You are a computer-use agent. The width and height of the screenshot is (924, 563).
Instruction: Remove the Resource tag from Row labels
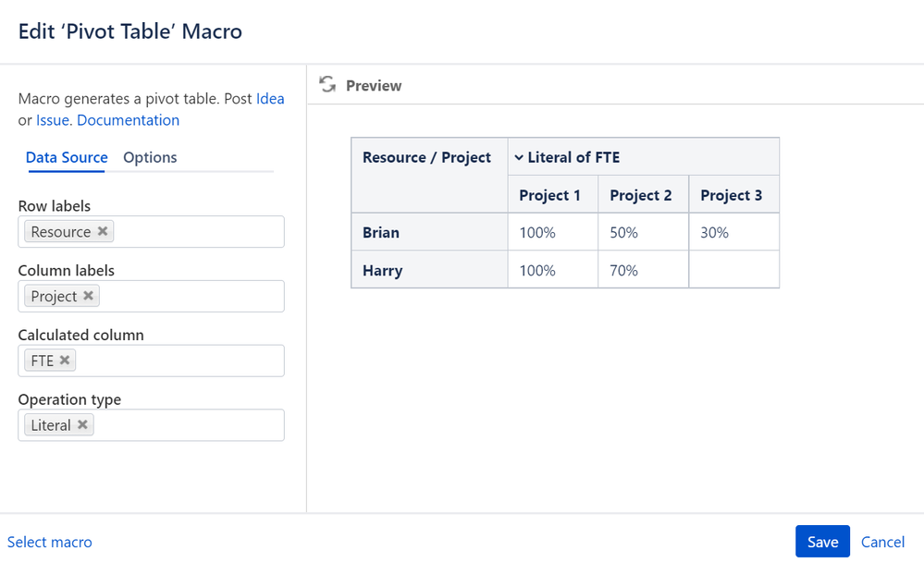[103, 231]
